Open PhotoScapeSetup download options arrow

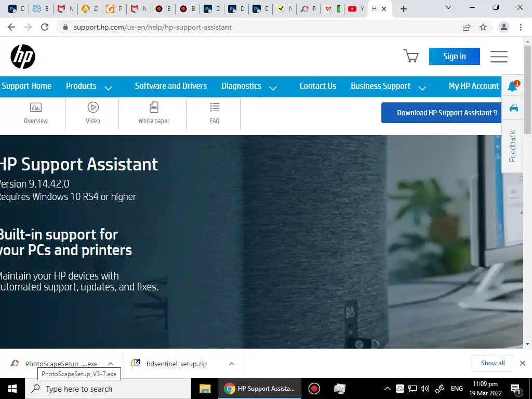point(111,363)
